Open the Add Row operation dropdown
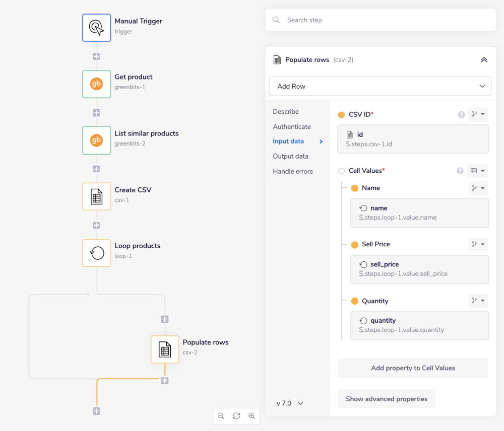504x431 pixels. pyautogui.click(x=380, y=86)
